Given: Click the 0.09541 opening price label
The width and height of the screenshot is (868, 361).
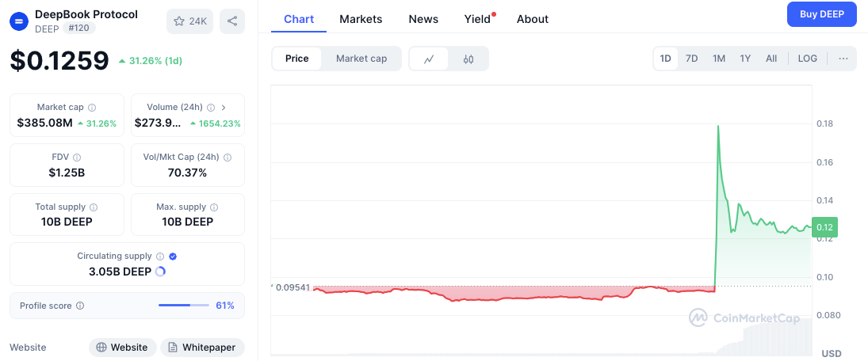Looking at the screenshot, I should point(293,287).
